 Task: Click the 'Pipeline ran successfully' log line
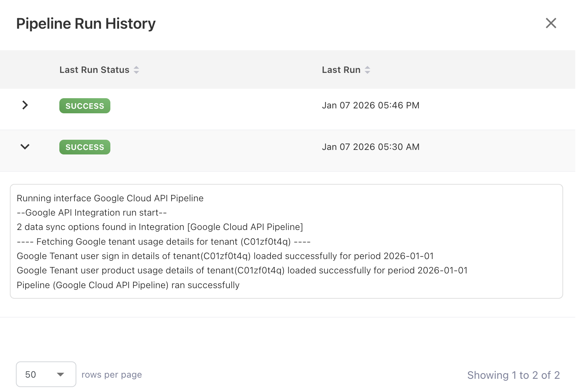click(x=128, y=285)
